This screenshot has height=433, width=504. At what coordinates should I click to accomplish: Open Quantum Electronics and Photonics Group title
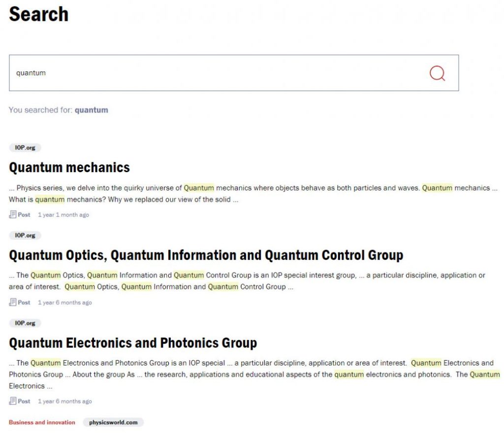(133, 343)
